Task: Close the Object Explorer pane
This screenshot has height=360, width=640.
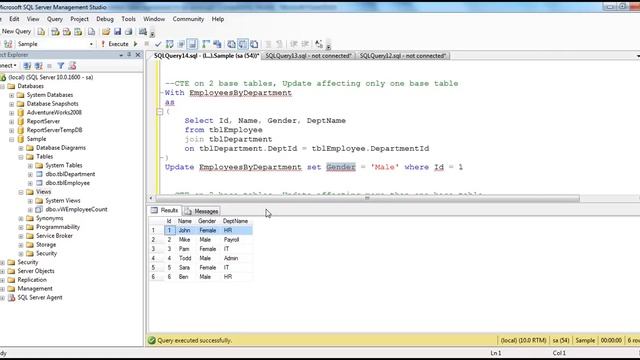Action: click(x=138, y=55)
